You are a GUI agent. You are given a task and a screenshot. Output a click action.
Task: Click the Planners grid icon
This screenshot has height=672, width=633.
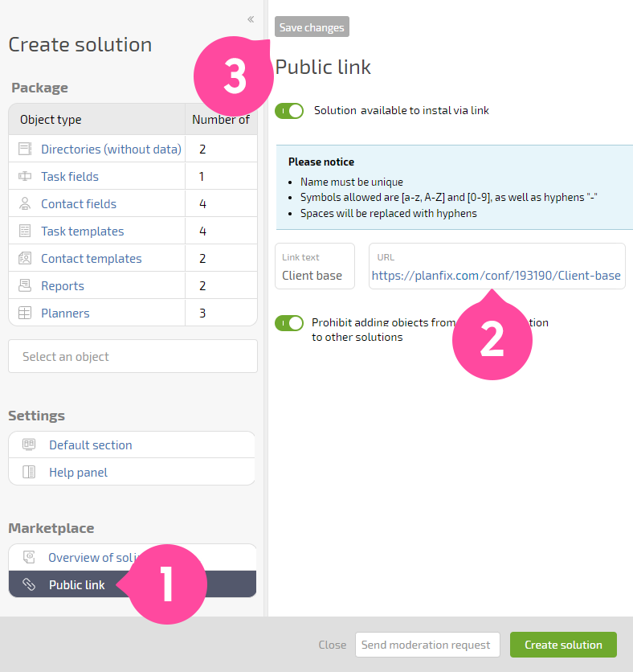[x=25, y=313]
